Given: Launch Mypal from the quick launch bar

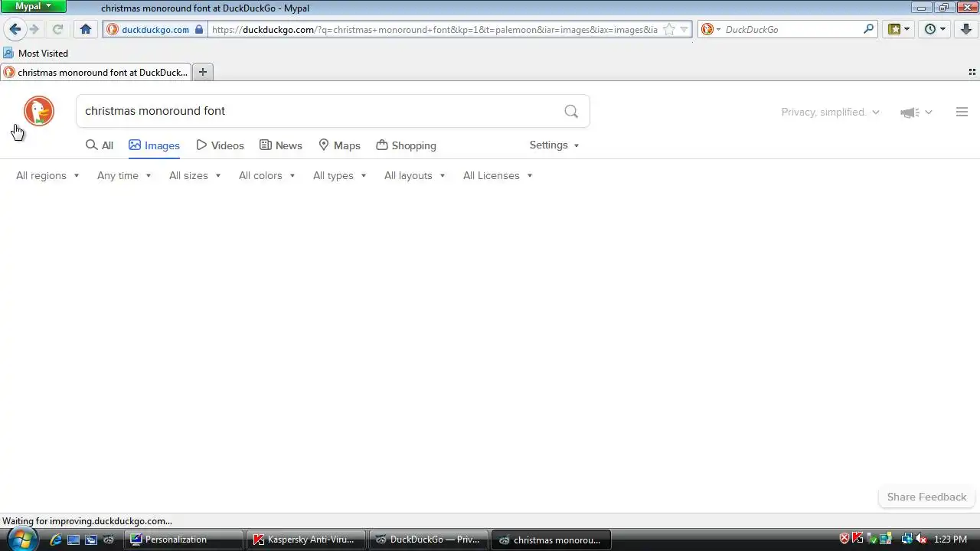Looking at the screenshot, I should point(109,540).
